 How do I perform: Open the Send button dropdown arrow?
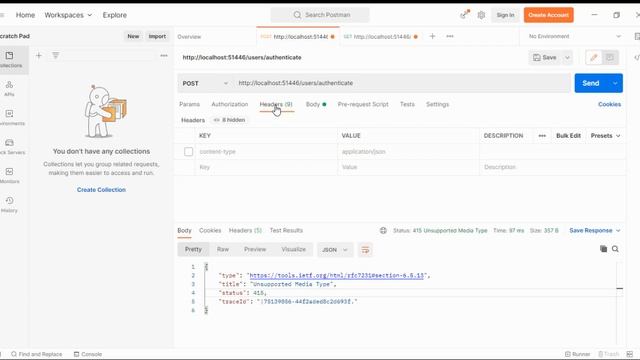tap(615, 83)
